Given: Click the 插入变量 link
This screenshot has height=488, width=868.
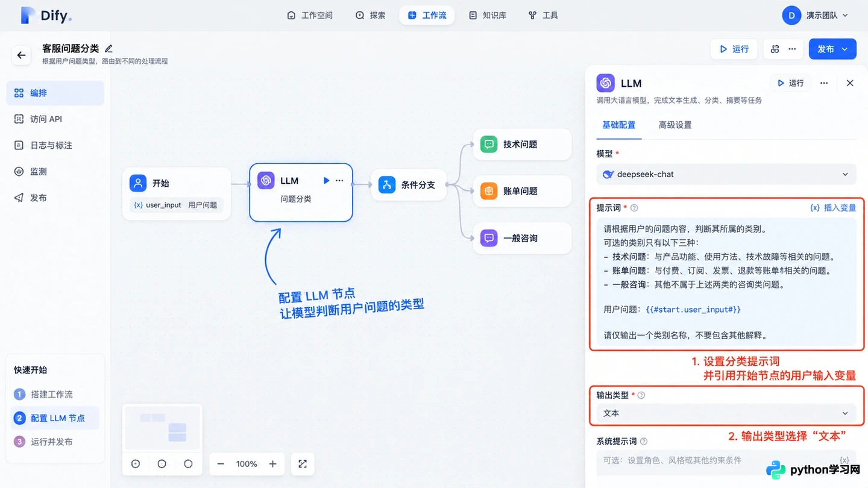Looking at the screenshot, I should (833, 208).
